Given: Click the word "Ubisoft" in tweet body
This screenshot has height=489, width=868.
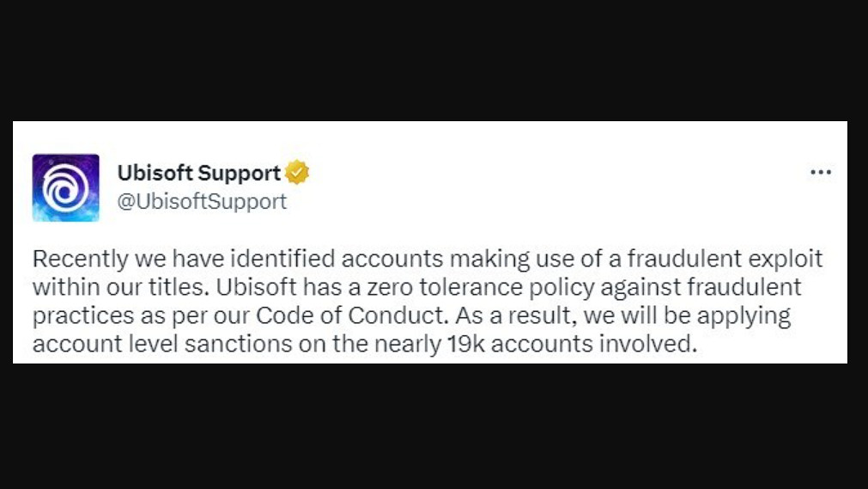Looking at the screenshot, I should coord(252,286).
